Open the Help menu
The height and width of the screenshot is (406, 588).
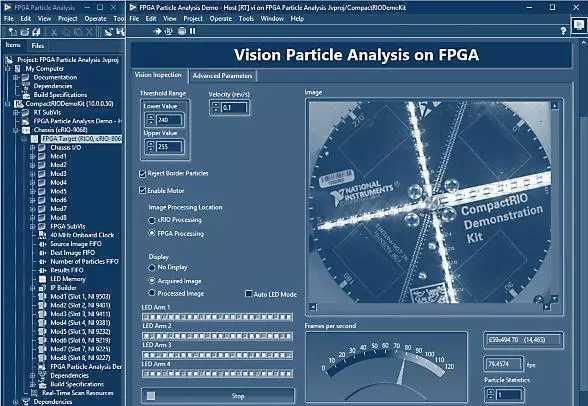point(297,19)
